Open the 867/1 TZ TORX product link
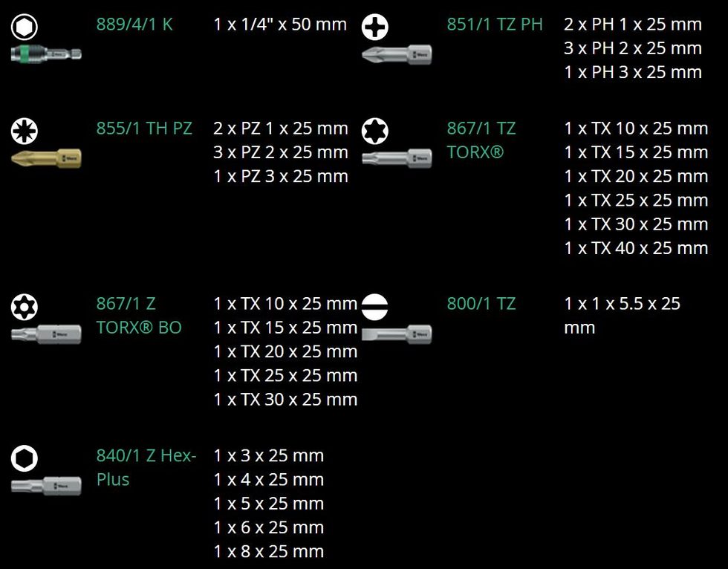This screenshot has width=728, height=569. pos(481,140)
